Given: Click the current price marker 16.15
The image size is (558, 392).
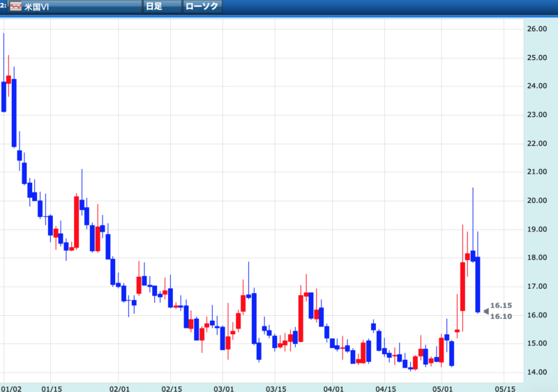Looking at the screenshot, I should click(x=501, y=306).
